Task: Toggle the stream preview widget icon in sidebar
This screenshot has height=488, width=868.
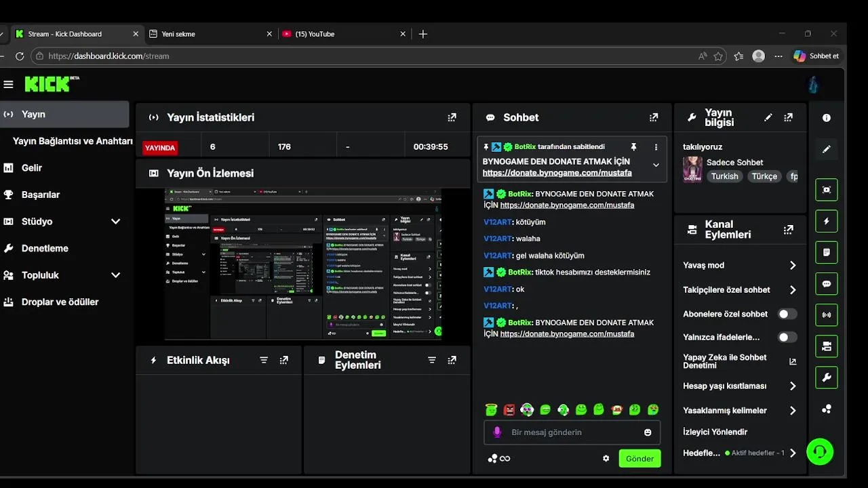Action: [x=827, y=190]
